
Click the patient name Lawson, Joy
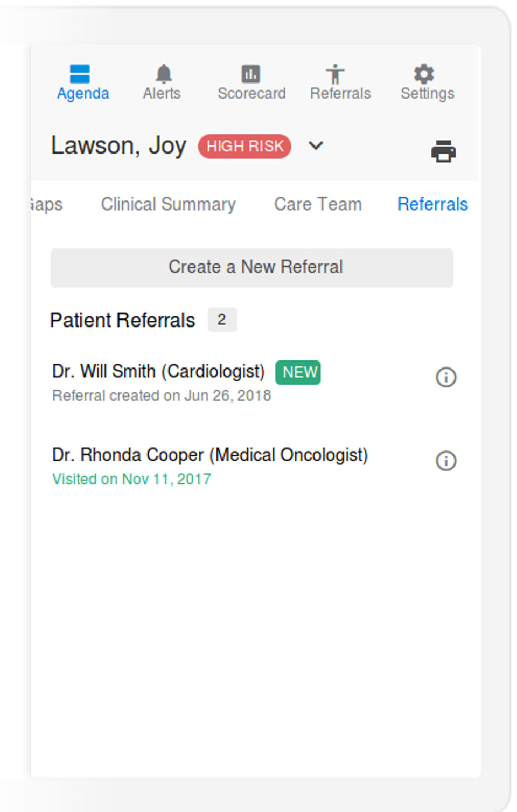tap(118, 145)
